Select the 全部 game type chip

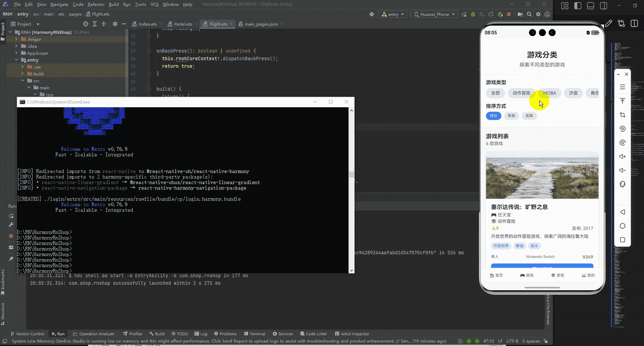pos(495,93)
